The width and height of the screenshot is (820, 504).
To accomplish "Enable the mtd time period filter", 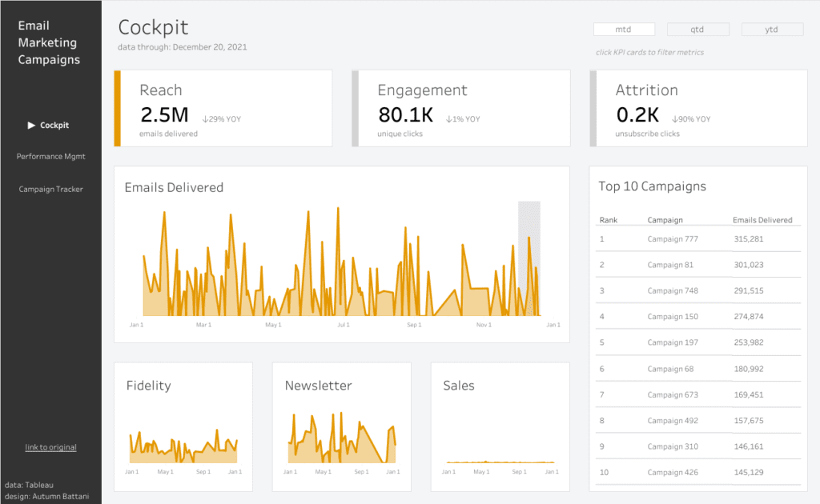I will point(624,29).
